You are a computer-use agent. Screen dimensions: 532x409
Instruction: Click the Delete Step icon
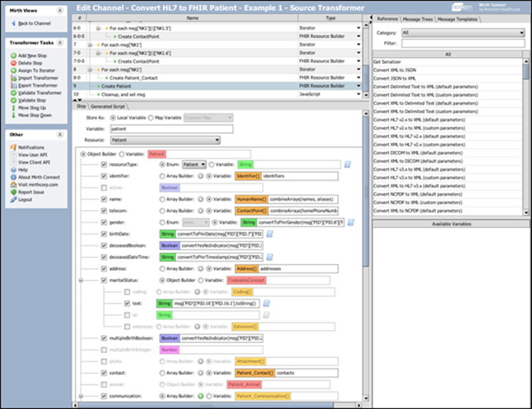[13, 63]
